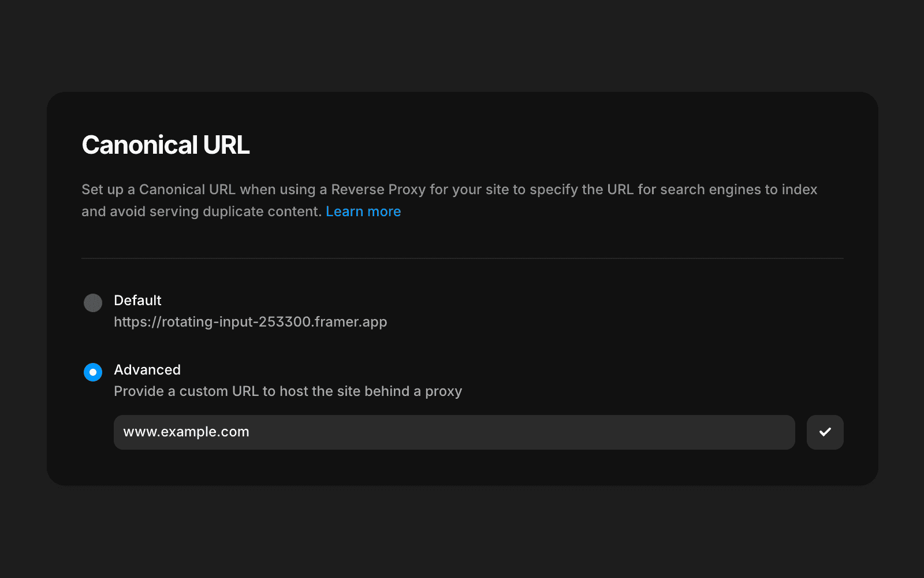
Task: Click the proxy description text under Advanced
Action: (x=287, y=391)
